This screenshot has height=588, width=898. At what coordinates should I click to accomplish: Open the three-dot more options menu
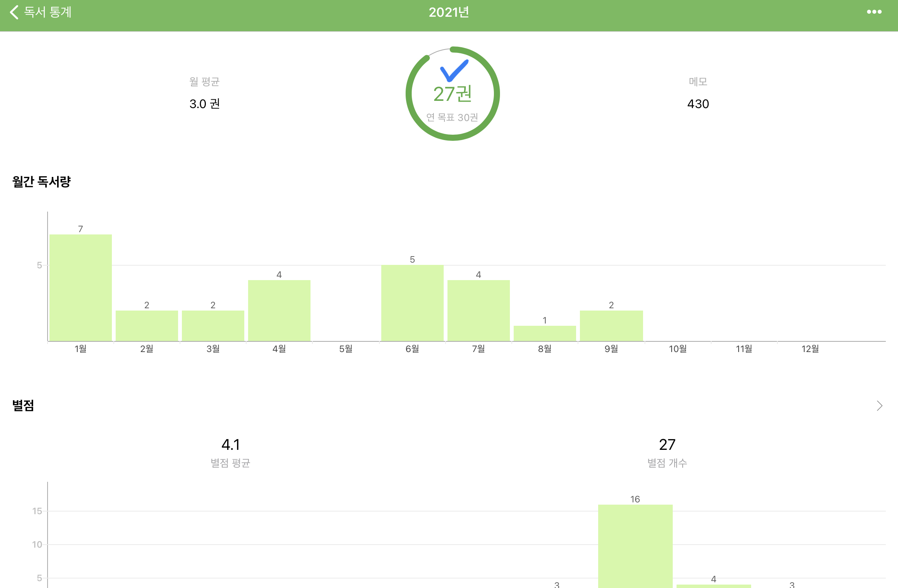(x=874, y=12)
